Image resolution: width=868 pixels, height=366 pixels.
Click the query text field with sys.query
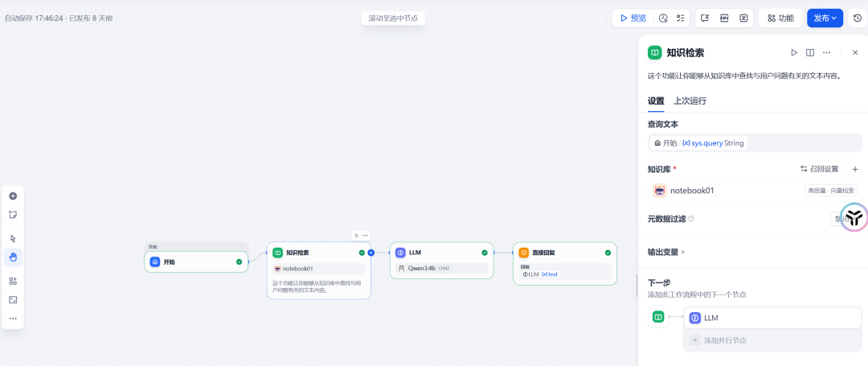[x=755, y=143]
